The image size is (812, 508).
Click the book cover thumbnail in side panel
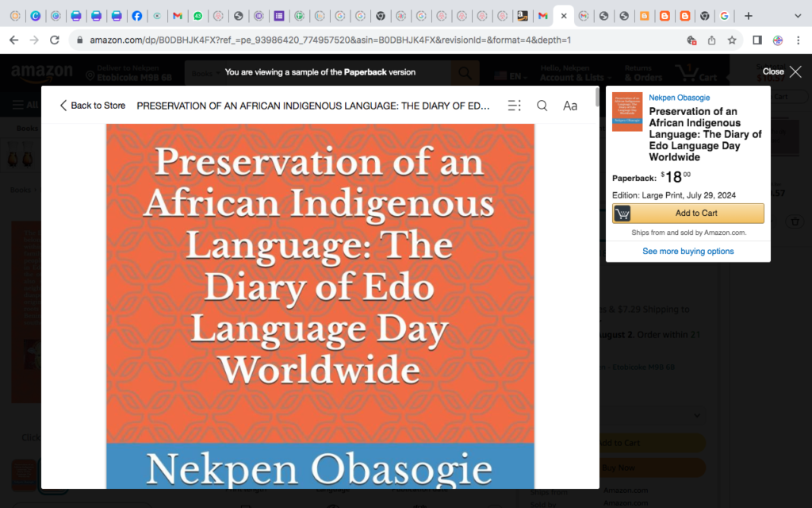[x=626, y=112]
